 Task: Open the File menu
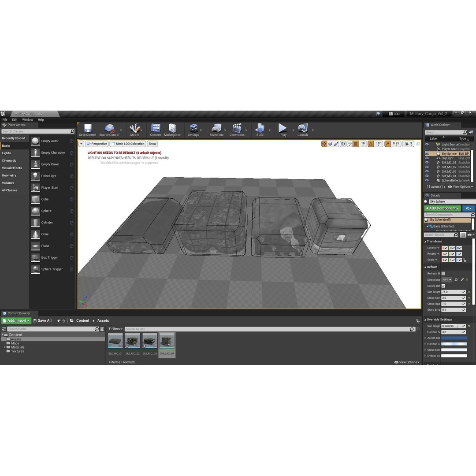[x=5, y=119]
